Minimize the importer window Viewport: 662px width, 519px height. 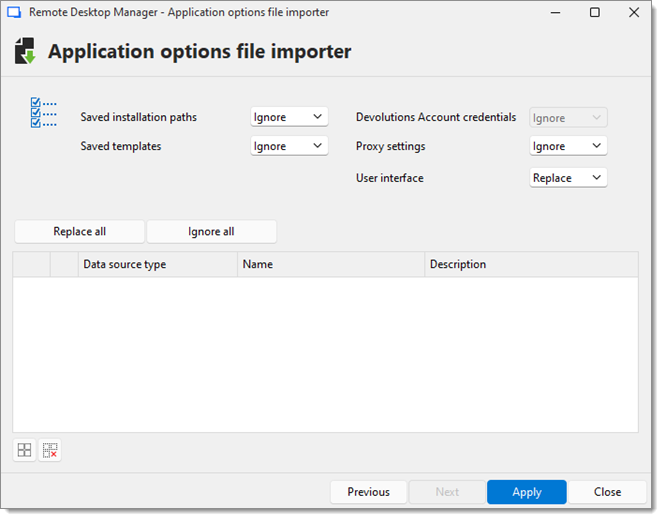tap(555, 12)
